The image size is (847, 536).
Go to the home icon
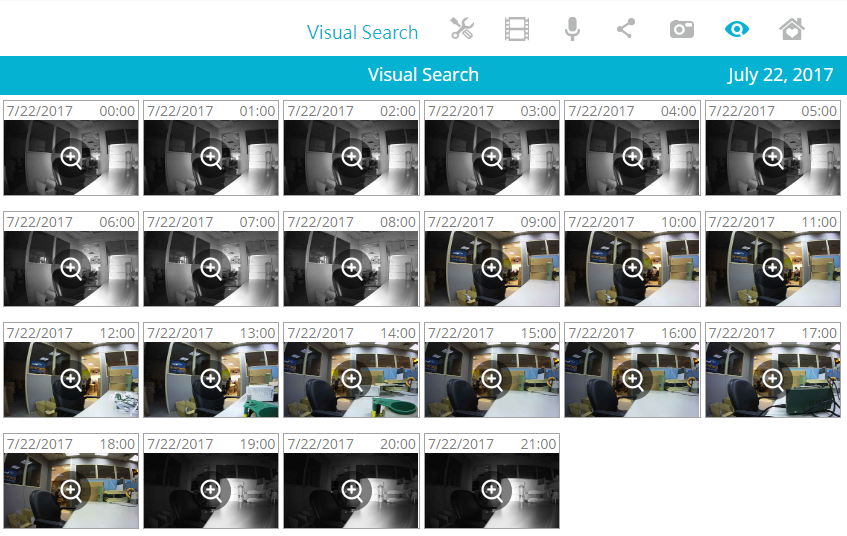[x=792, y=29]
